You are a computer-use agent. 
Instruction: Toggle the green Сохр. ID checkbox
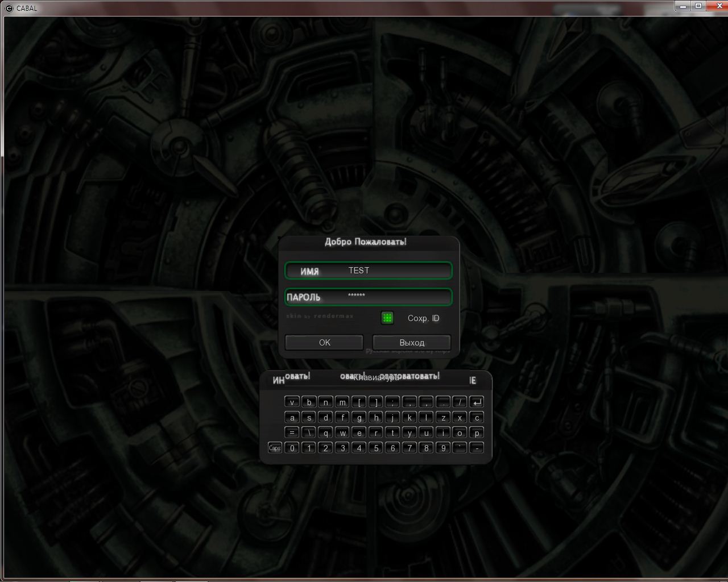(387, 318)
